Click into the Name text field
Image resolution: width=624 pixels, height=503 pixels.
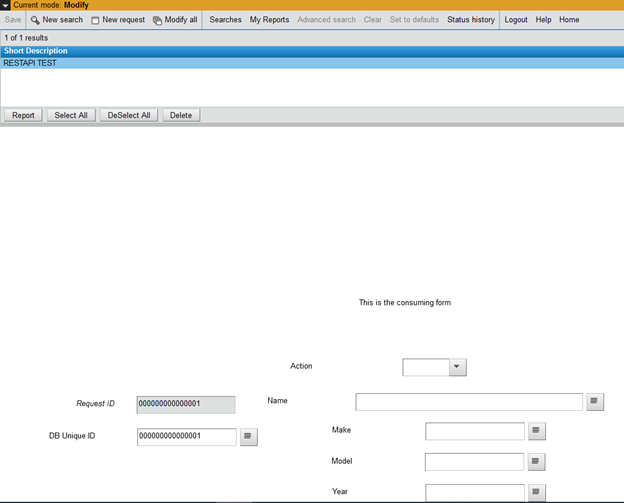point(468,402)
